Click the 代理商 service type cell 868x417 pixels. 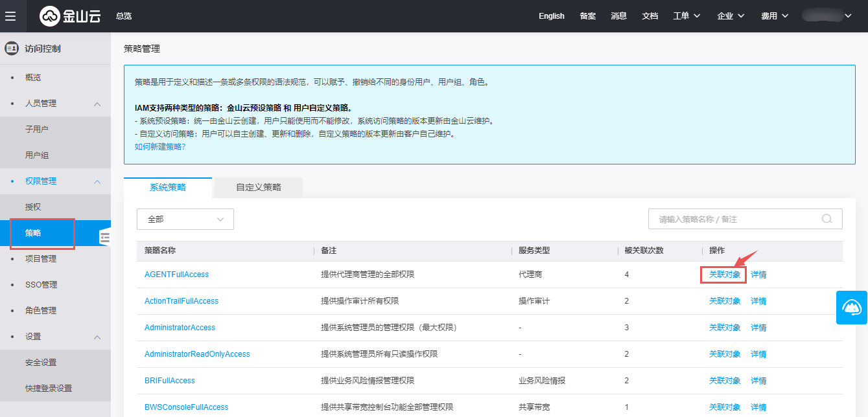pyautogui.click(x=530, y=275)
